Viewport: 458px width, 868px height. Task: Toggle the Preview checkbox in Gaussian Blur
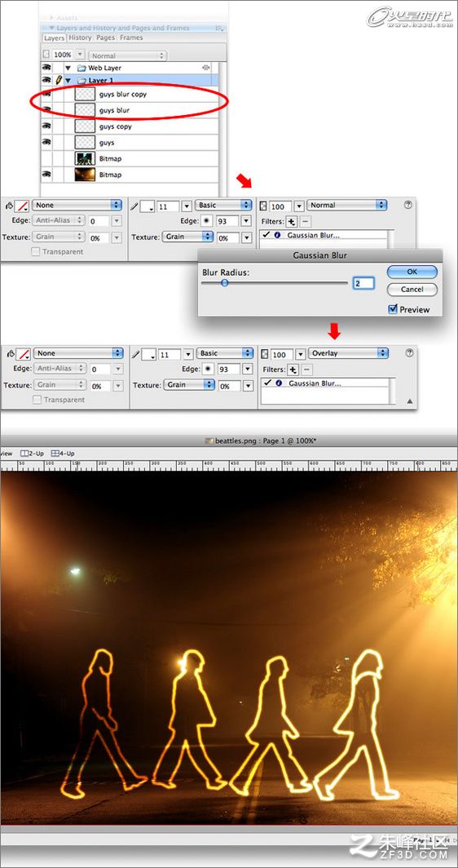393,309
